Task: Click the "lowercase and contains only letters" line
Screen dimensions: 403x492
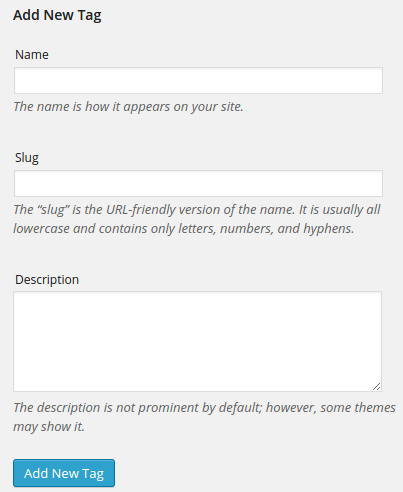Action: click(x=184, y=229)
